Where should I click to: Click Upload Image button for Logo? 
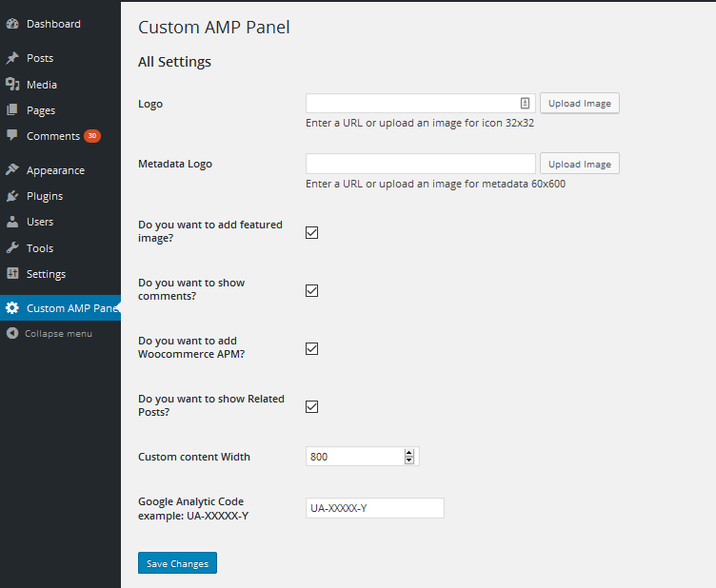[580, 103]
